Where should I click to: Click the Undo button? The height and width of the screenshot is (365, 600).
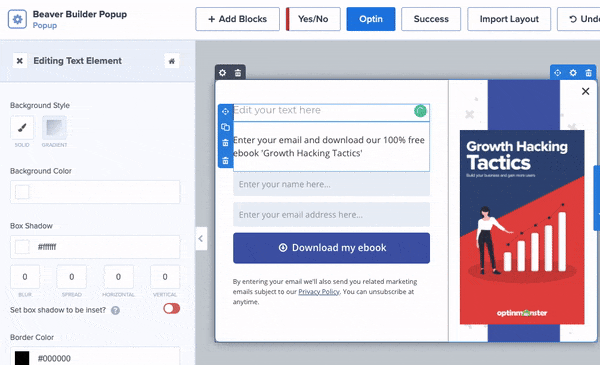point(579,19)
